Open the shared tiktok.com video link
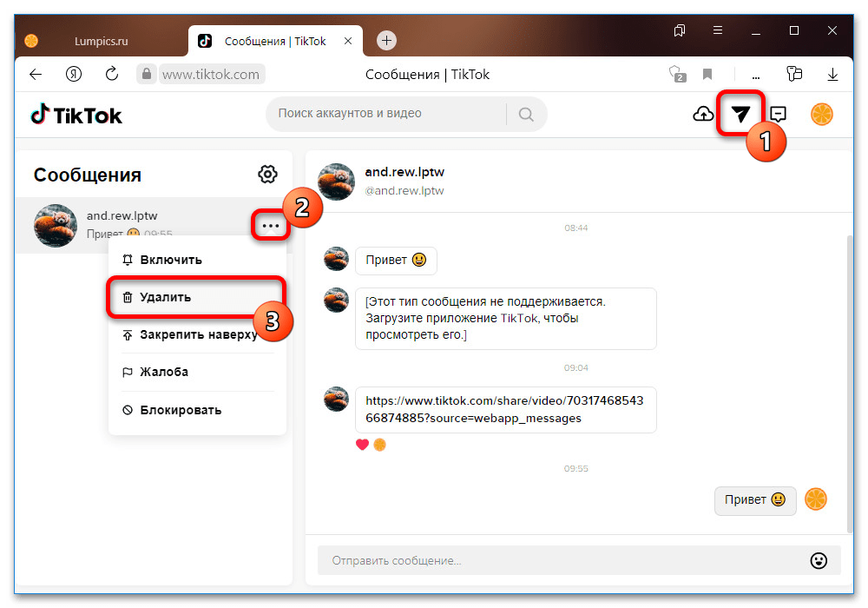 (x=505, y=409)
